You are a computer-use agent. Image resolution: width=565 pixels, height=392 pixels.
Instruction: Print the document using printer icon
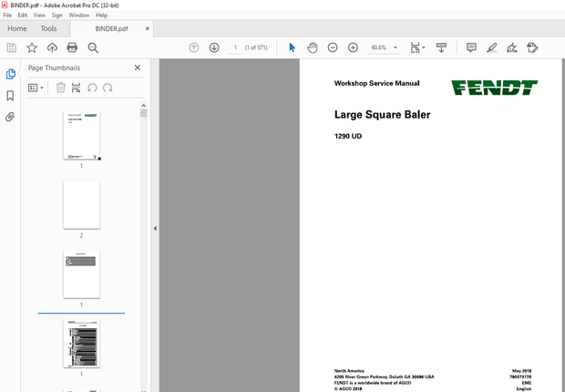tap(72, 47)
